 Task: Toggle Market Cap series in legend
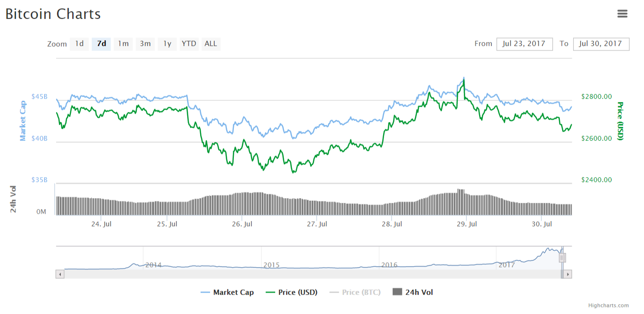tap(227, 293)
